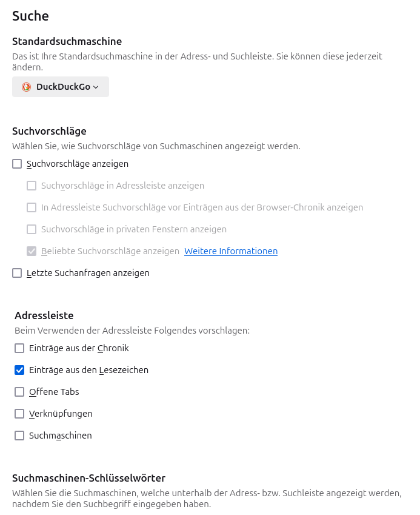Click the 'Adressleiste' section heading
Image resolution: width=420 pixels, height=515 pixels.
click(44, 315)
